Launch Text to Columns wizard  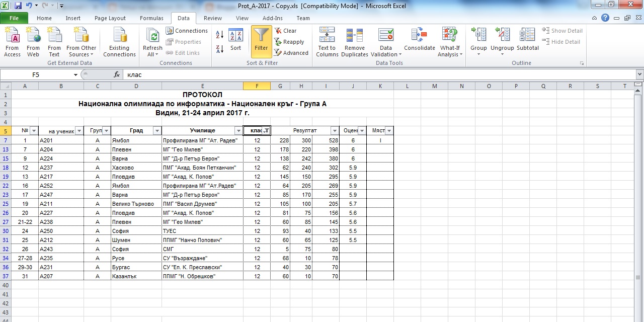[327, 42]
